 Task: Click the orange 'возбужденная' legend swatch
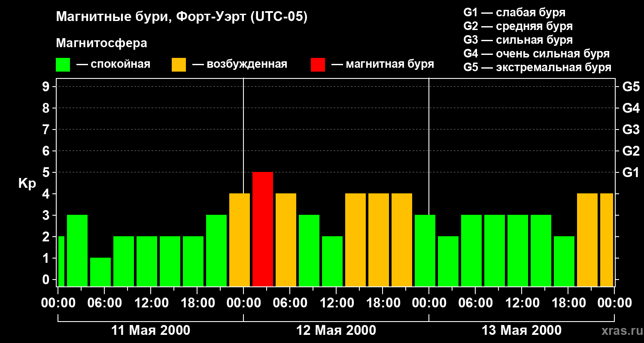[x=179, y=65]
